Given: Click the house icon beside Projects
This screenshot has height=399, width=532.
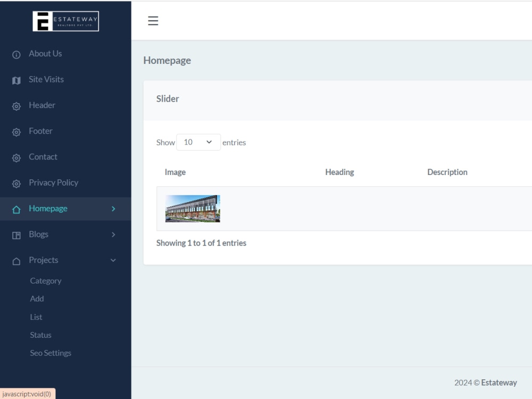Looking at the screenshot, I should coord(16,261).
